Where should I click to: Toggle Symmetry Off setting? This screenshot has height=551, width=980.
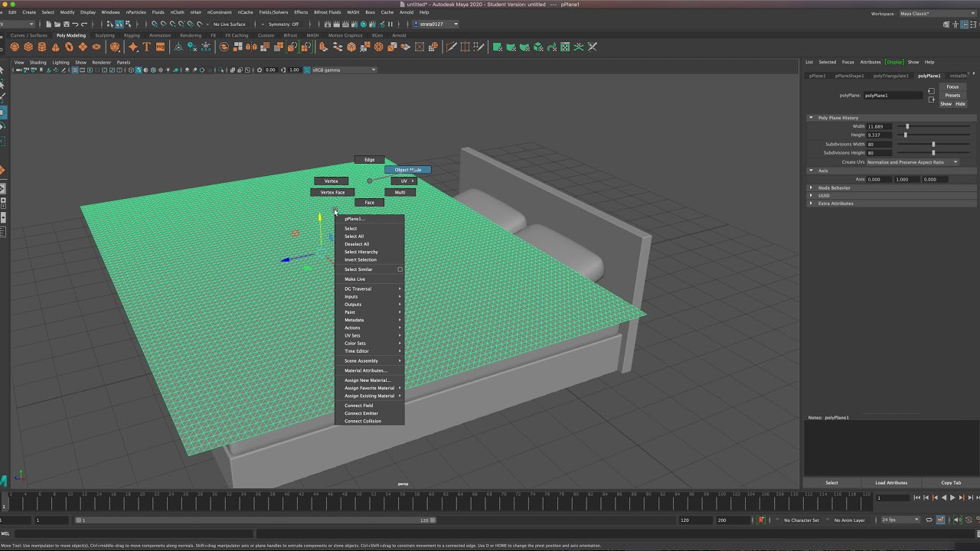tap(283, 24)
